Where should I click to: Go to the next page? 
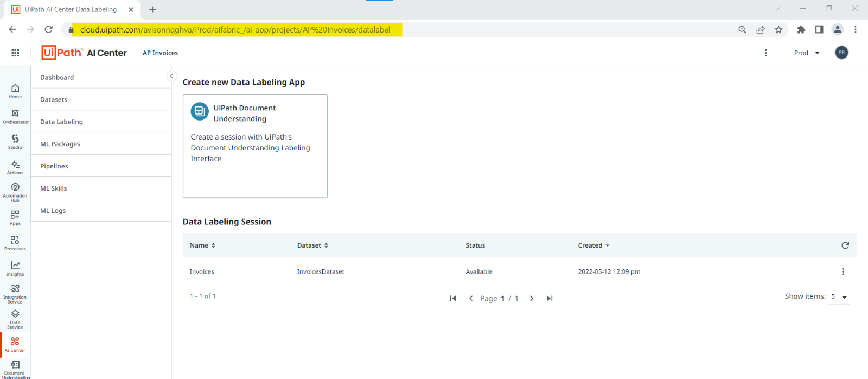[532, 298]
